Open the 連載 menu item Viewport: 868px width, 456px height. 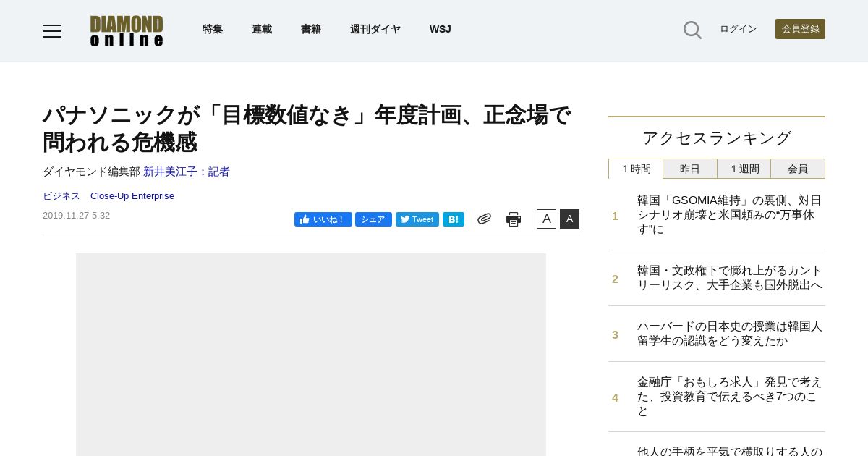point(262,29)
